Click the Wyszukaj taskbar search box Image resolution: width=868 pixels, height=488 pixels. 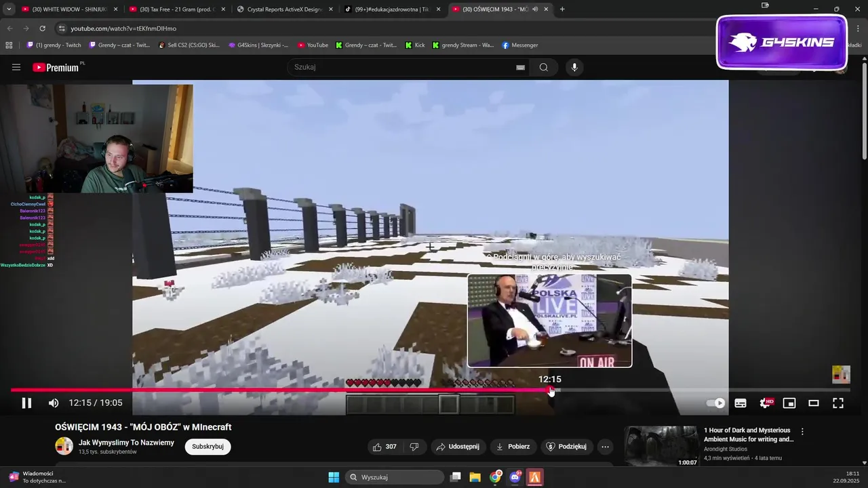(x=393, y=477)
